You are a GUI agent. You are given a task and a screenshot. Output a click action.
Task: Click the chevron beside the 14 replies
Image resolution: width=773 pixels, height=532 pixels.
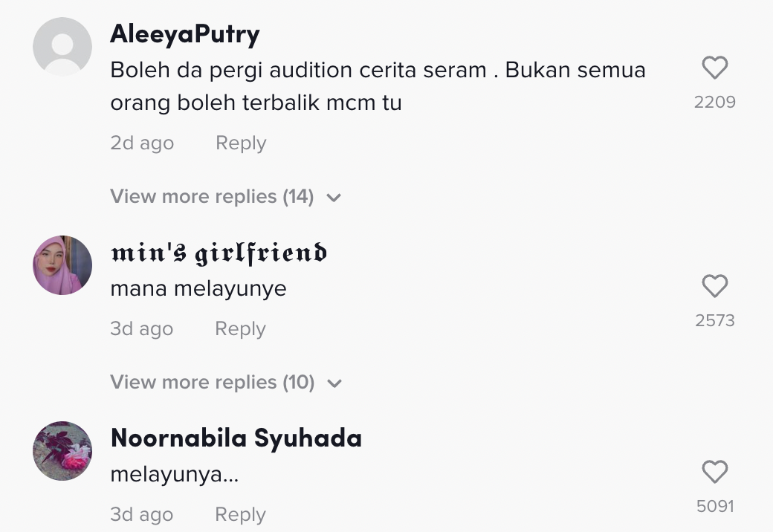pos(334,198)
